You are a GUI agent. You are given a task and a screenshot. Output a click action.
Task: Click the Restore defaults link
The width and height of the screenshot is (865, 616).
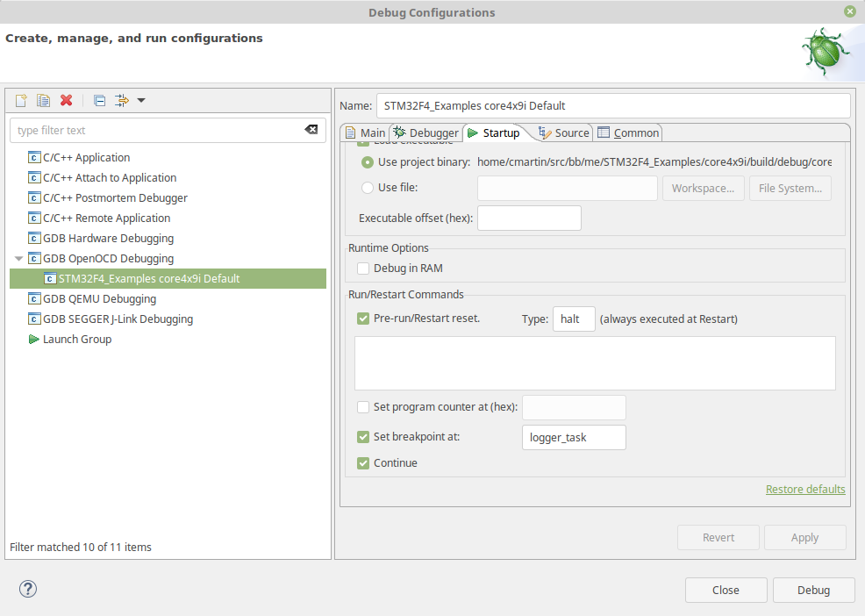(x=805, y=489)
